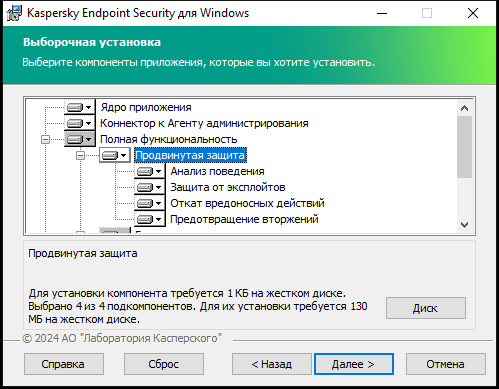Click drive icon next to Предотвращение вторжений
499x389 pixels.
pos(149,219)
